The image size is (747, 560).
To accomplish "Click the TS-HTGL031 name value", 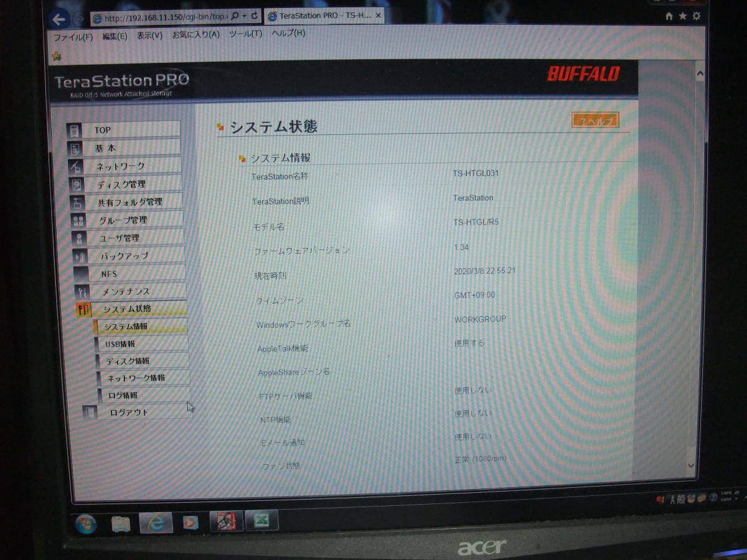I will (476, 173).
